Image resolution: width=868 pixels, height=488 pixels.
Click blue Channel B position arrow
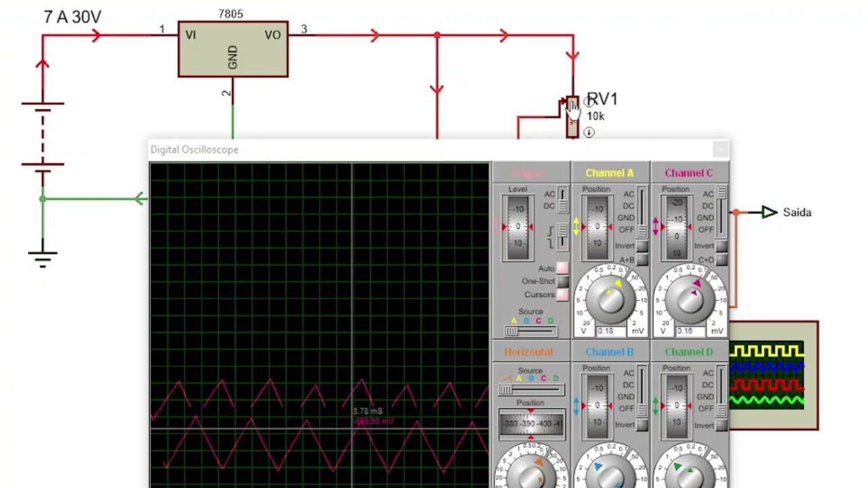(x=577, y=406)
